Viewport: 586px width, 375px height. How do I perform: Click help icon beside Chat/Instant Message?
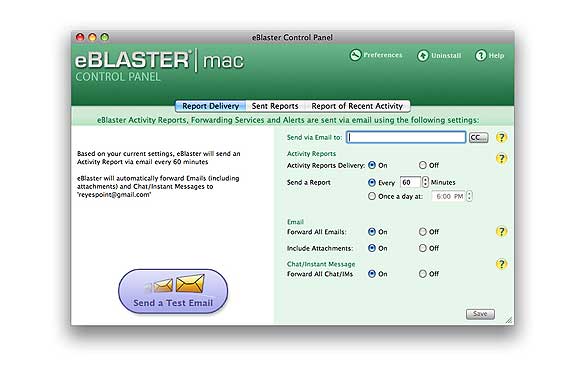(501, 264)
